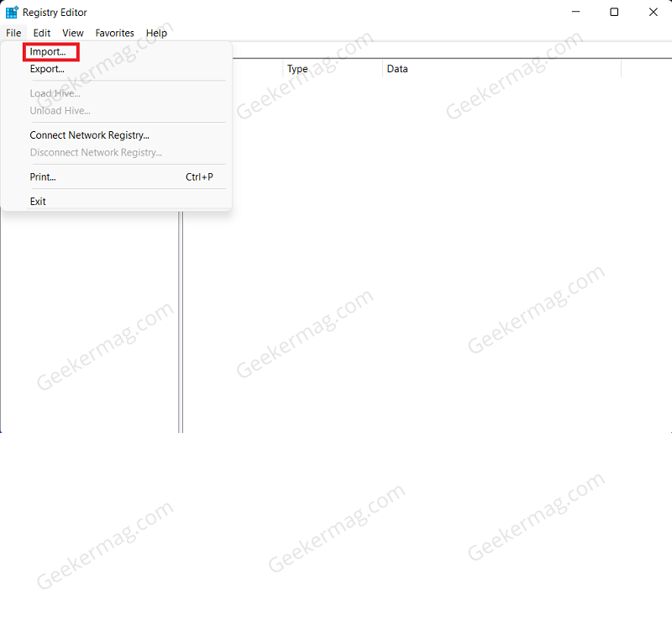Click the Data column header
Screen dimensions: 672x622
pos(501,69)
